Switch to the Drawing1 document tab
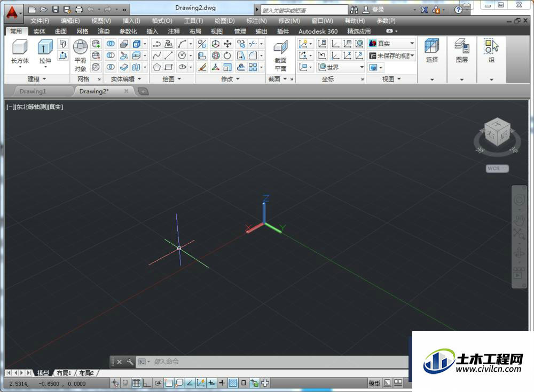 (33, 91)
